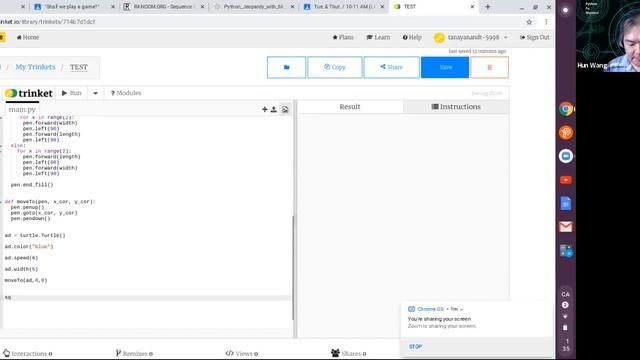Screen dimensions: 640x360
Task: Select the main.py file tab
Action: coord(22,109)
